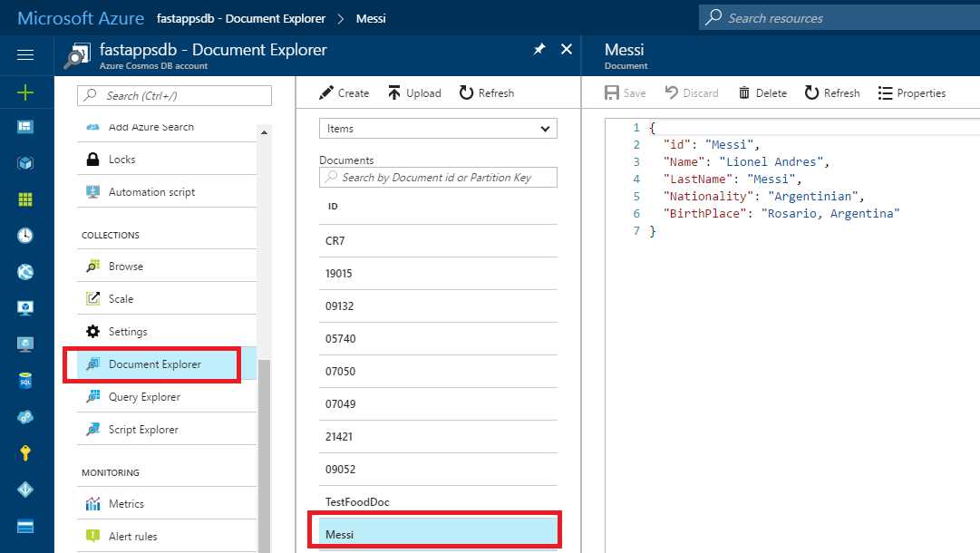
Task: Open Browse under Collections
Action: click(x=167, y=267)
